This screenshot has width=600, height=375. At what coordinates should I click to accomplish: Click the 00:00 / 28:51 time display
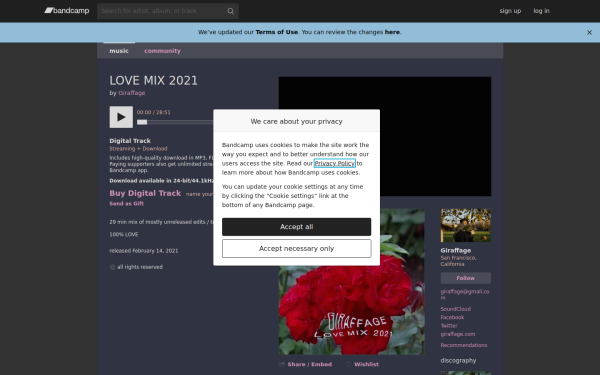click(154, 112)
